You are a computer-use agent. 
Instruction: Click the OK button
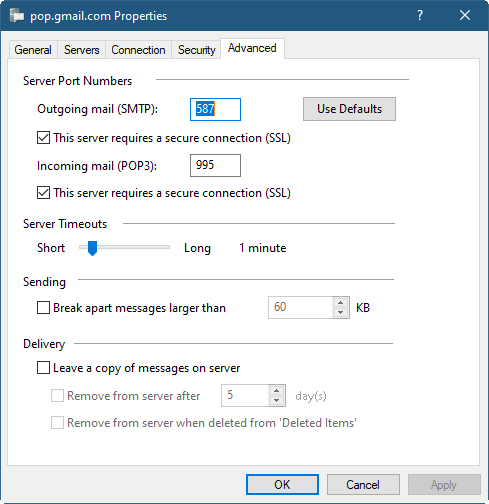click(282, 485)
